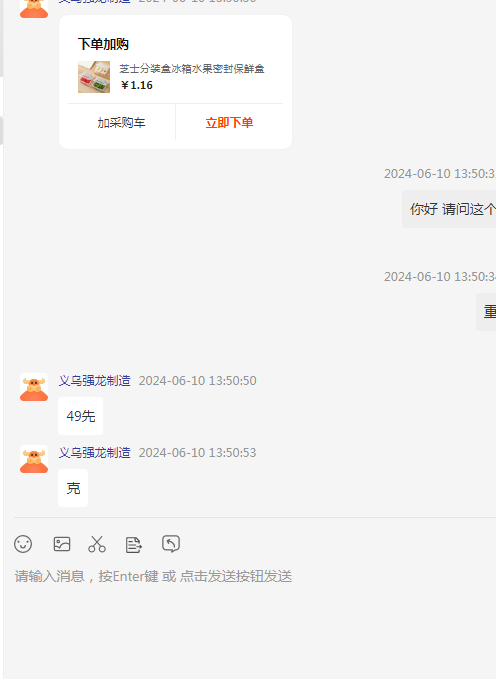The image size is (496, 679).
Task: Click the 义乌强龙制造 name at 13:50:50
Action: (94, 381)
